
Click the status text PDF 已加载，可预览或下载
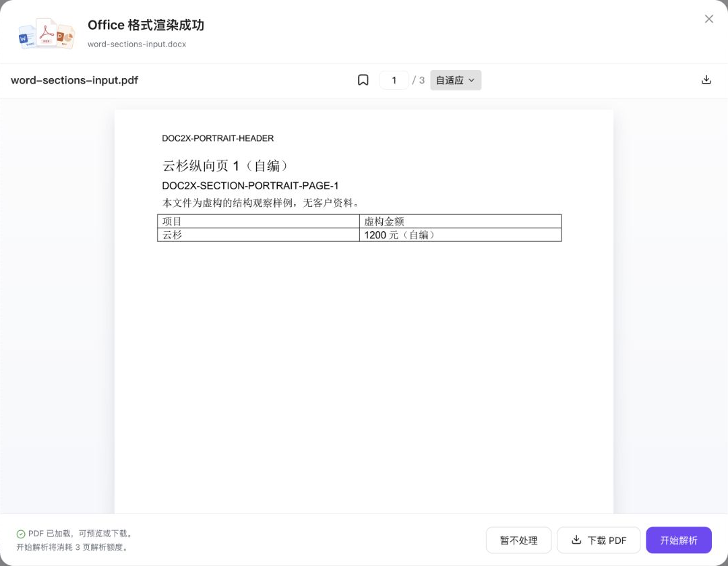(80, 534)
